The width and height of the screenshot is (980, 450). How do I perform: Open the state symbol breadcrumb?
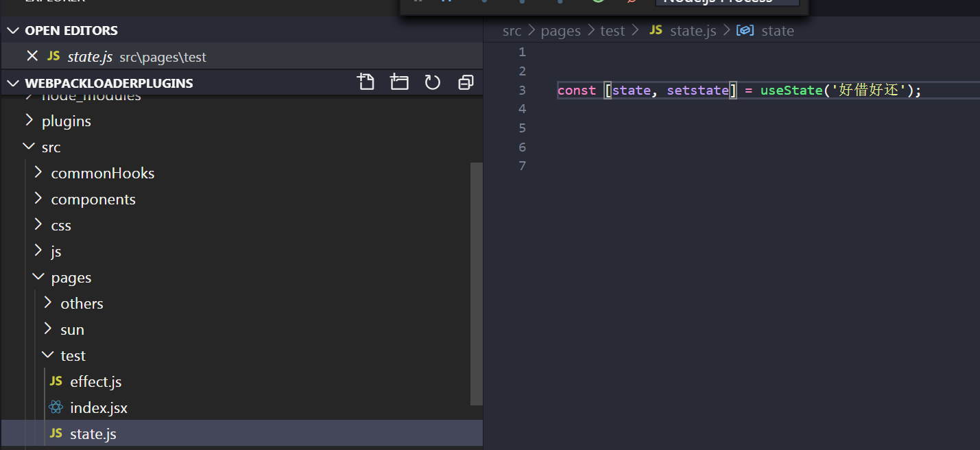click(765, 31)
